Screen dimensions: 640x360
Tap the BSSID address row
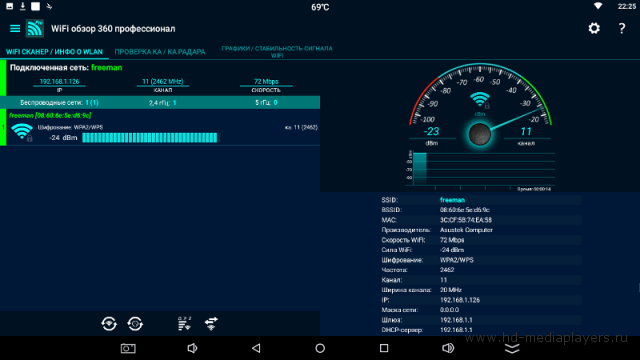coord(481,210)
